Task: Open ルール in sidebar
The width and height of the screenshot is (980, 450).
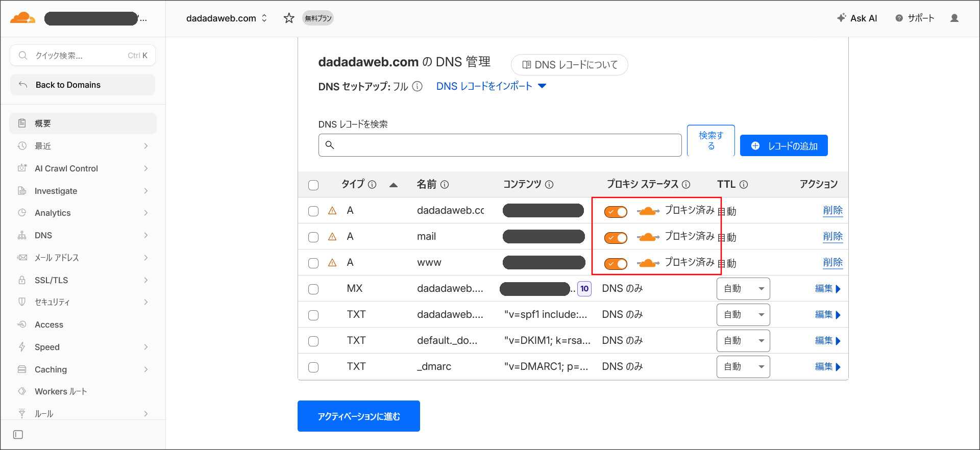Action: pyautogui.click(x=83, y=413)
